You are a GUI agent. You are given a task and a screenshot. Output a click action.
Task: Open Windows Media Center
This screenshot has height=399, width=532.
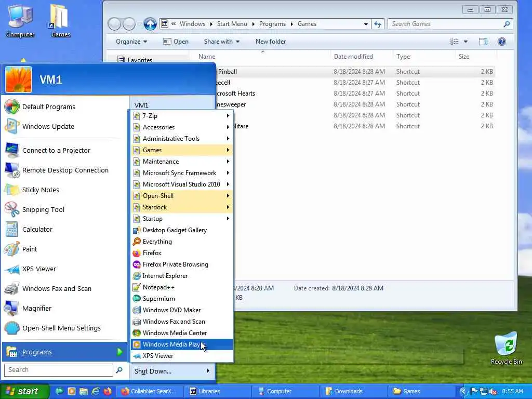pos(182,333)
